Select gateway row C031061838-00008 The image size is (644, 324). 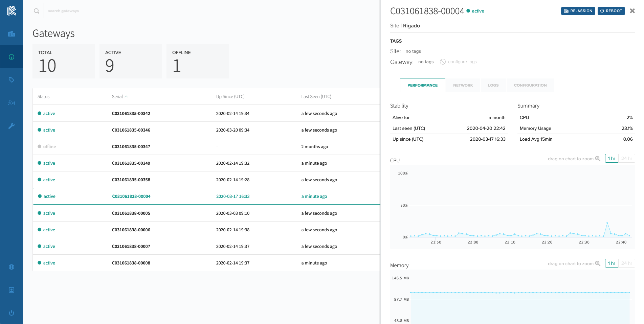coord(206,263)
